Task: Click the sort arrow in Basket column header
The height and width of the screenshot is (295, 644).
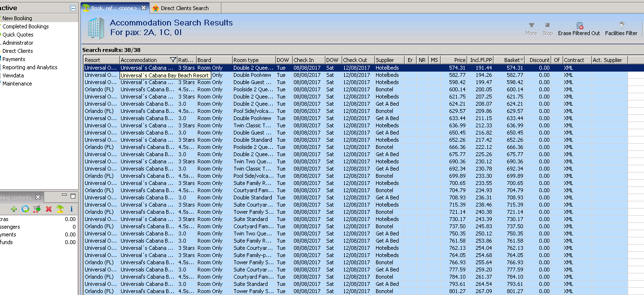Action: pyautogui.click(x=522, y=60)
